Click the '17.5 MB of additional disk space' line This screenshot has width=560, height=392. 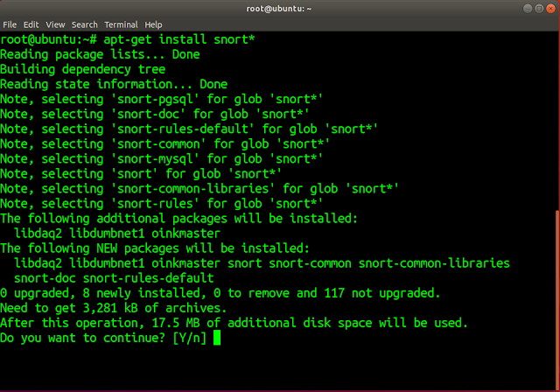(x=234, y=323)
